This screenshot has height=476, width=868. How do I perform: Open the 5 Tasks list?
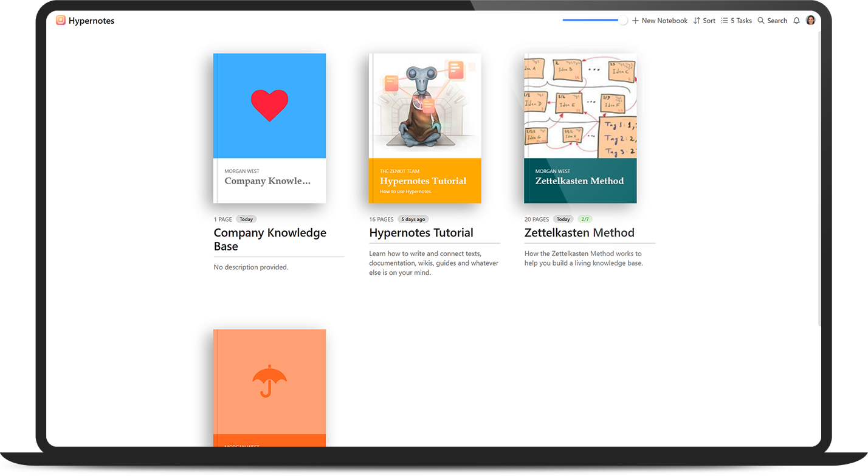click(x=736, y=21)
